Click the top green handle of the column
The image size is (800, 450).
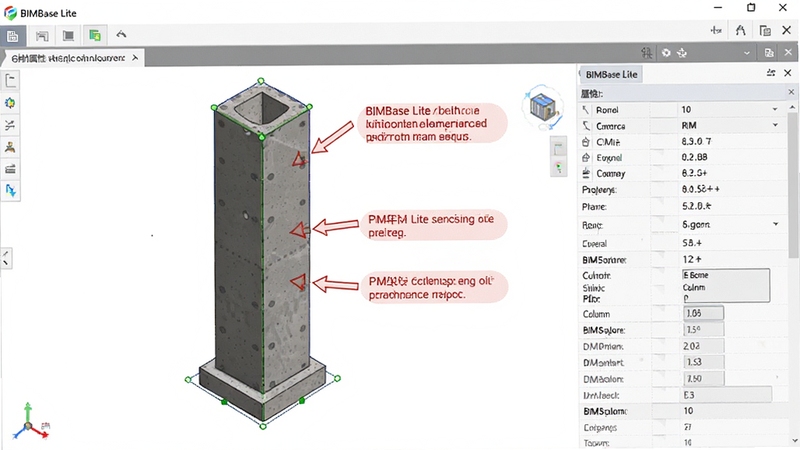(x=261, y=81)
